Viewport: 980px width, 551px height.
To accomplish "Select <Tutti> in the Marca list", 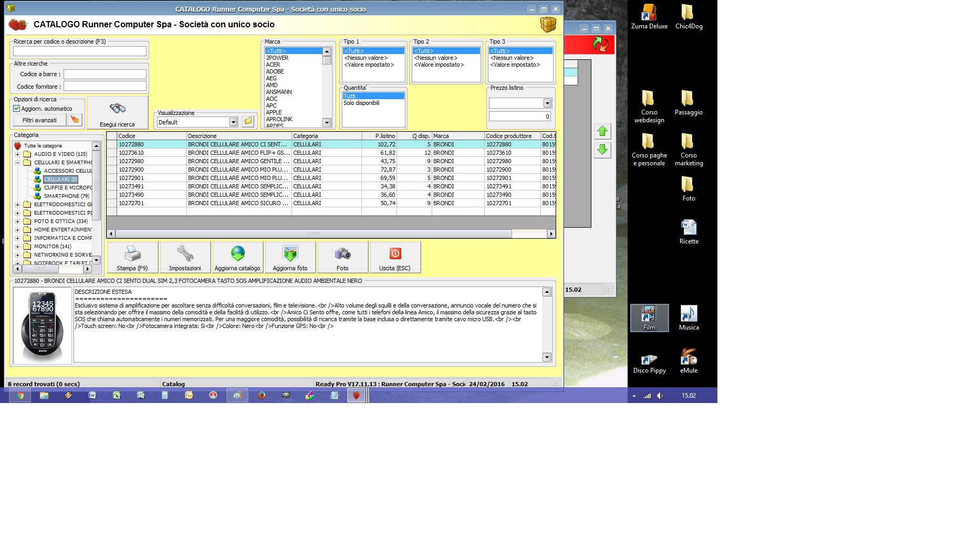I will point(294,51).
